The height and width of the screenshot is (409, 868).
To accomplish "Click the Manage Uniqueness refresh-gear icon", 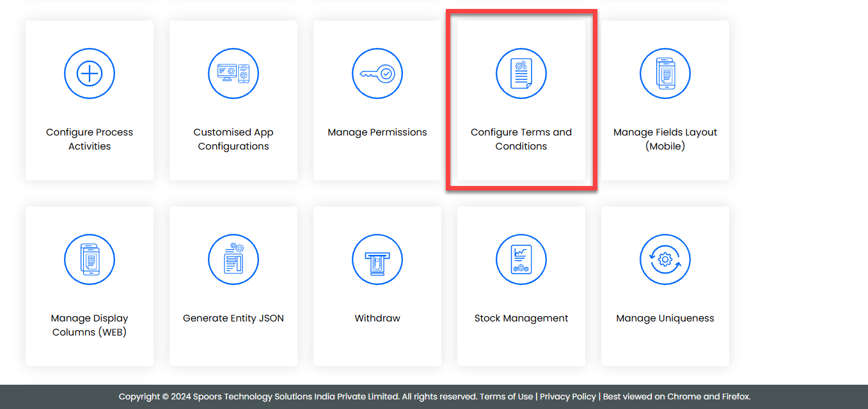I will tap(665, 259).
